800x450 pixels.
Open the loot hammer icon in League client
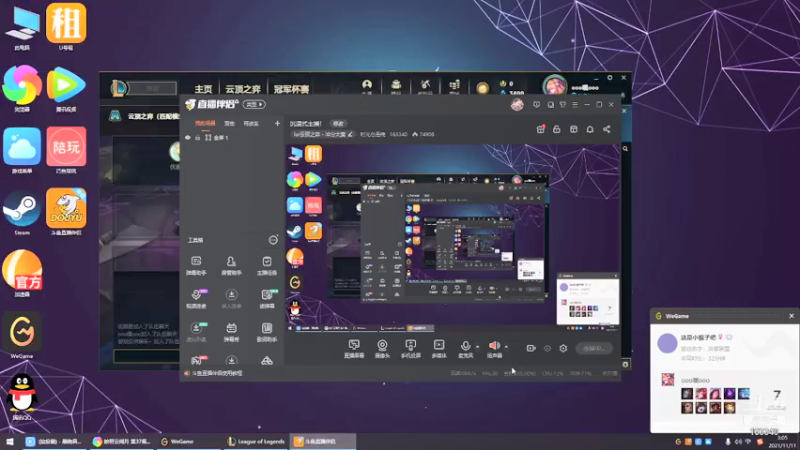click(x=425, y=86)
